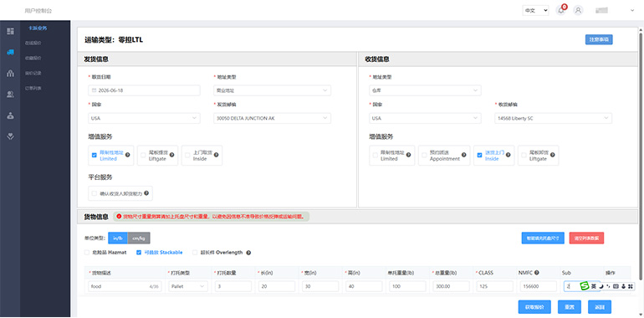Select the blue truck icon in sidebar
Viewport: 644px width, 318px height.
[x=10, y=52]
